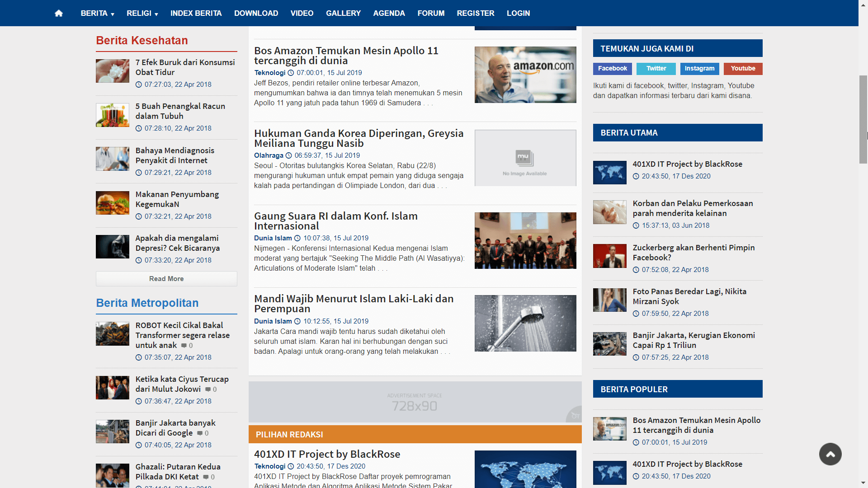Click the Facebook social button
The height and width of the screenshot is (488, 868).
pyautogui.click(x=612, y=69)
